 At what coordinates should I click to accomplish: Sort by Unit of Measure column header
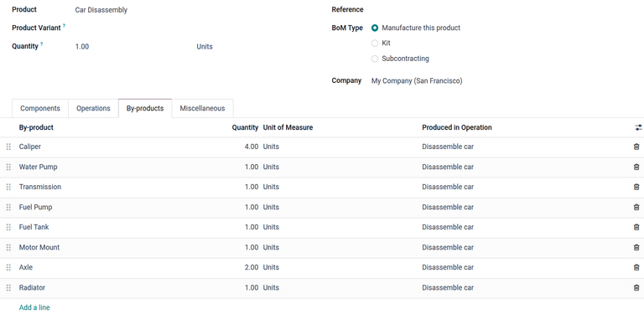tap(288, 127)
